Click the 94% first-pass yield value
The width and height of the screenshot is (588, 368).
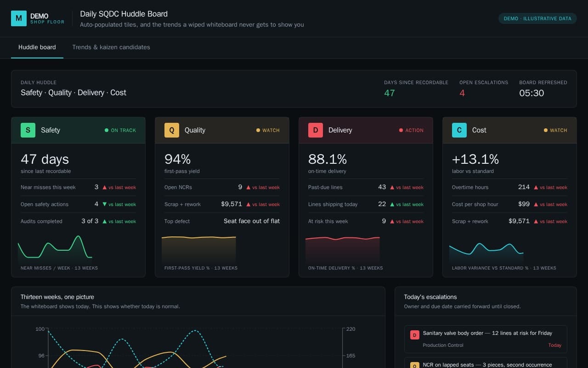coord(177,159)
